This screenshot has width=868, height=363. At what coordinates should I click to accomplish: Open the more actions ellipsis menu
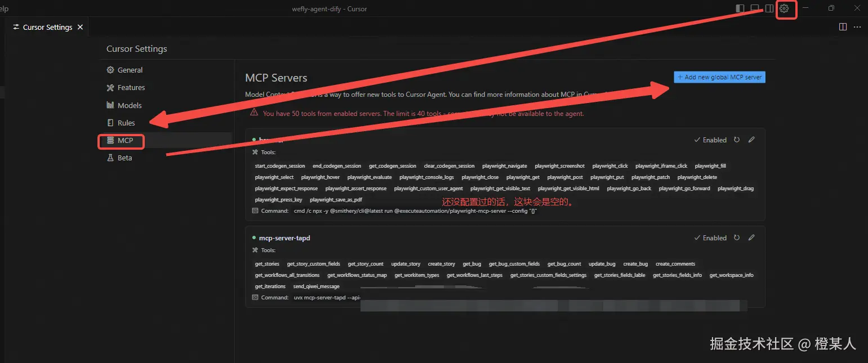click(x=857, y=26)
